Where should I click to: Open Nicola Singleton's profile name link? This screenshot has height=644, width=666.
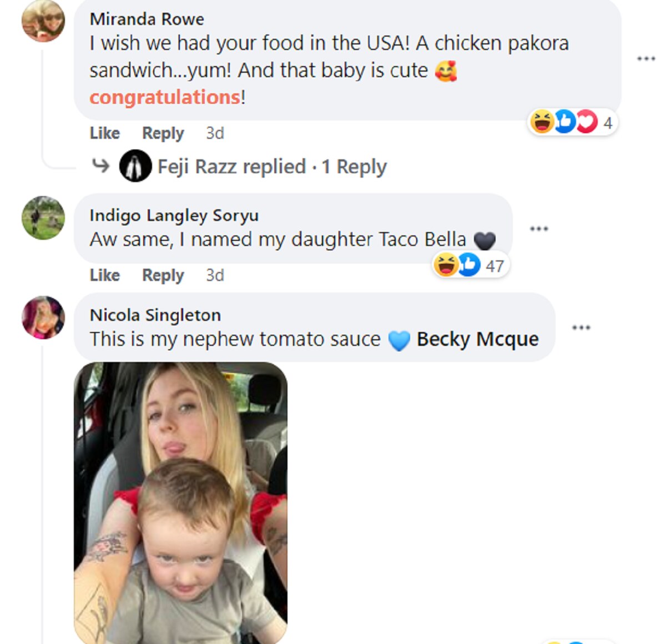point(155,315)
